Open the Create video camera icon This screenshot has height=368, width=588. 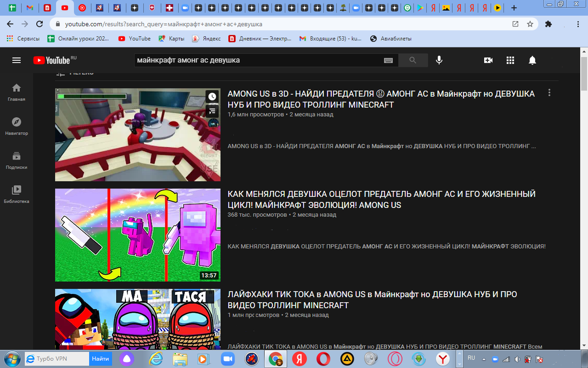click(488, 60)
